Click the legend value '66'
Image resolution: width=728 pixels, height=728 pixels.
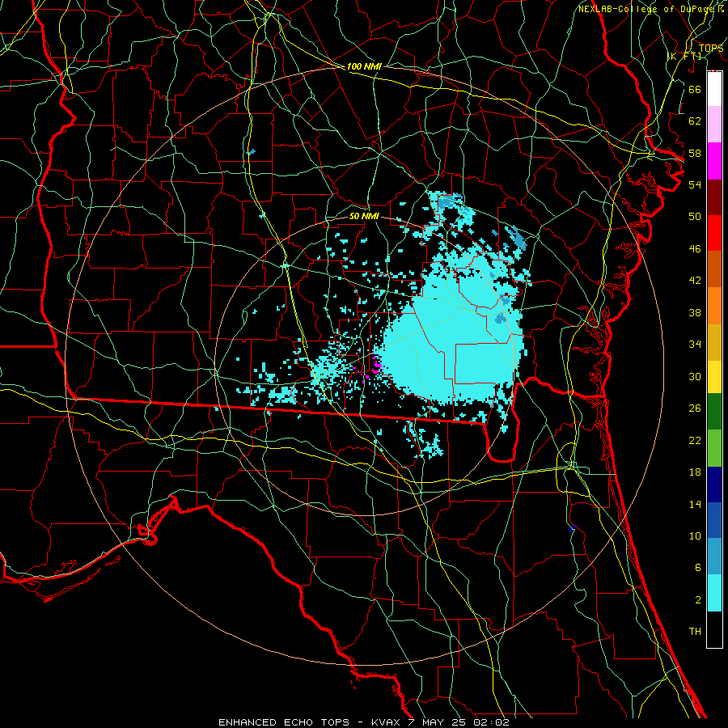[695, 89]
